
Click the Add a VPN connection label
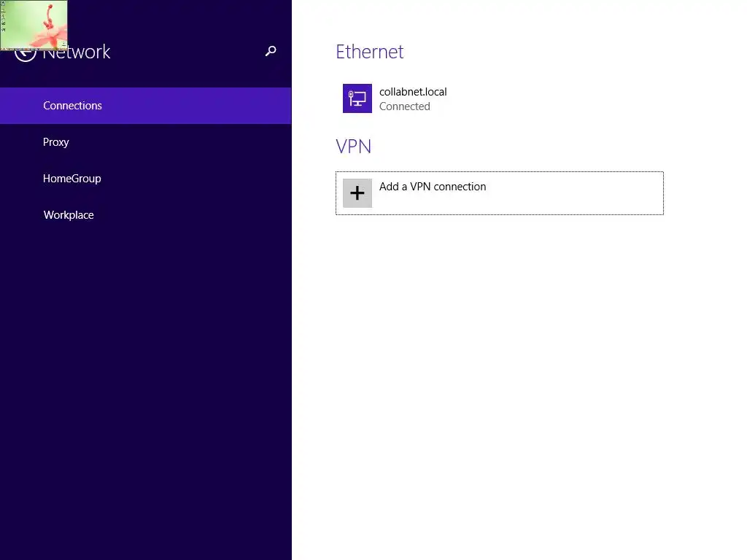(433, 187)
